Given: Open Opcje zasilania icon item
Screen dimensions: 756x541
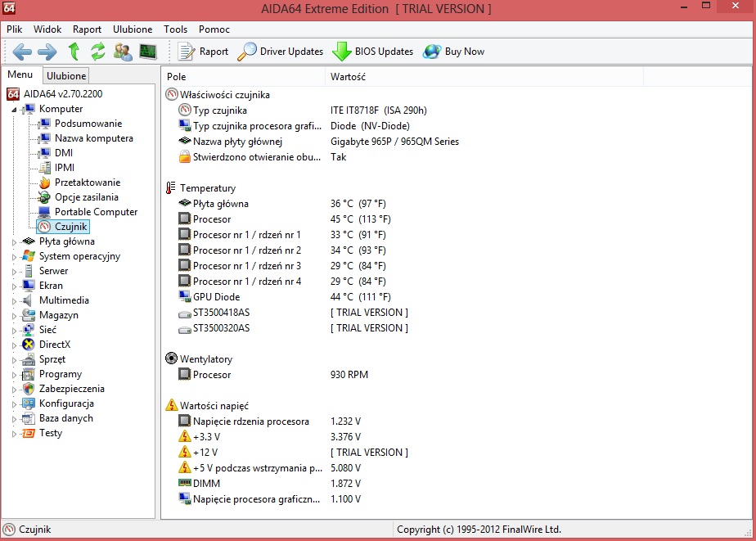Looking at the screenshot, I should [44, 197].
